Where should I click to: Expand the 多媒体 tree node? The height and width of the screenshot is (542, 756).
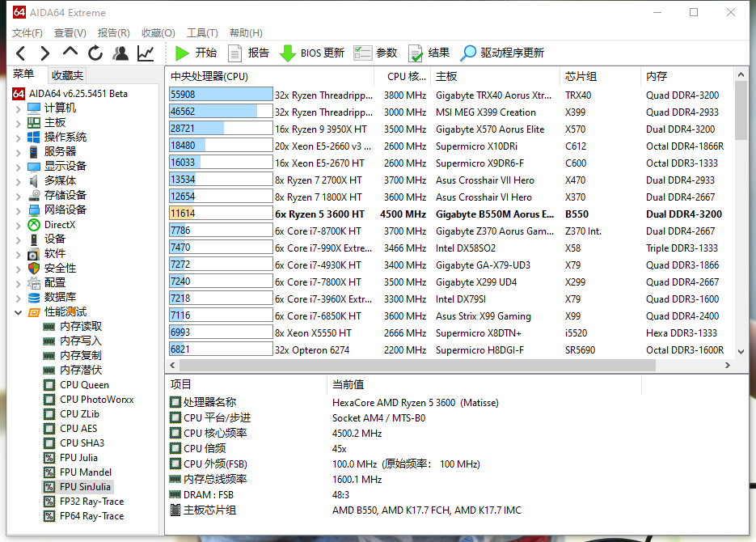coord(18,182)
